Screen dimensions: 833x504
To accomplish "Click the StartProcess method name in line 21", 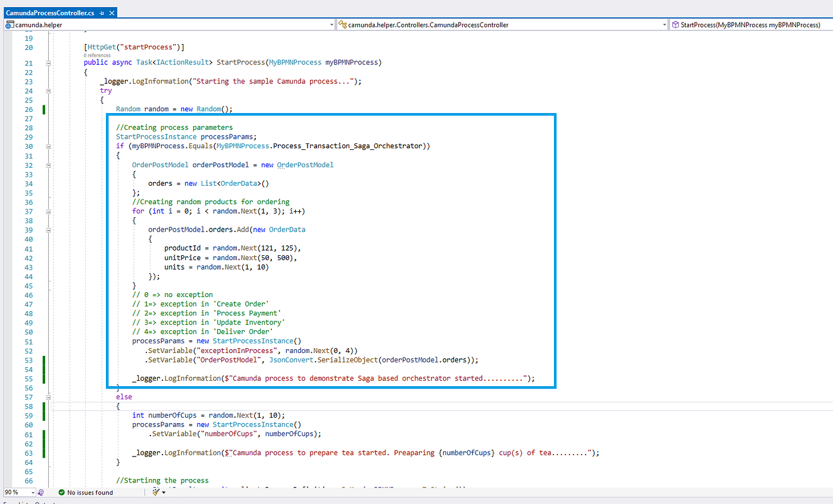I will tap(240, 62).
